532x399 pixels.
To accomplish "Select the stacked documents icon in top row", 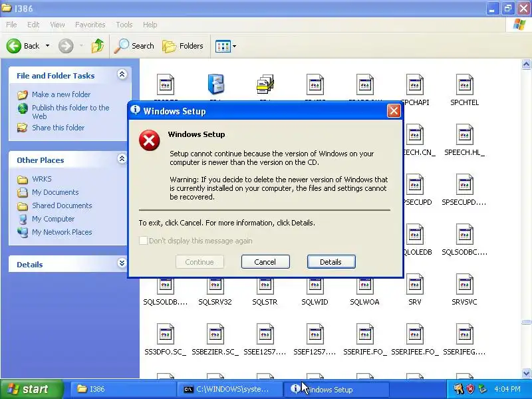I will click(x=265, y=84).
